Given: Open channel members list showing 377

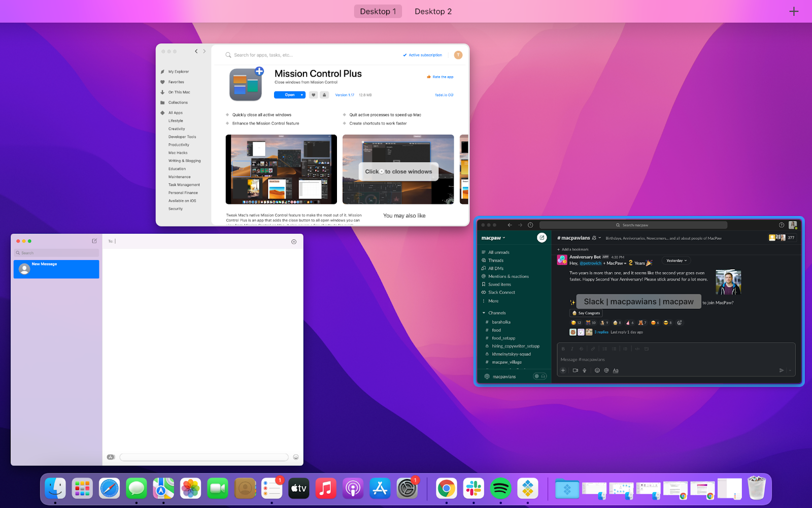Looking at the screenshot, I should click(x=783, y=237).
